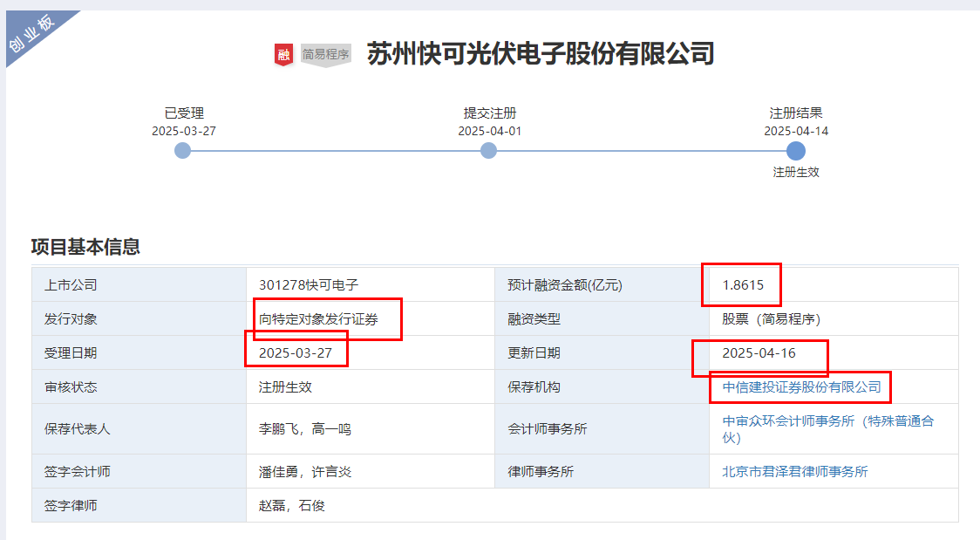This screenshot has height=540, width=980.
Task: Select the 已受理 timeline node circle
Action: (x=182, y=151)
